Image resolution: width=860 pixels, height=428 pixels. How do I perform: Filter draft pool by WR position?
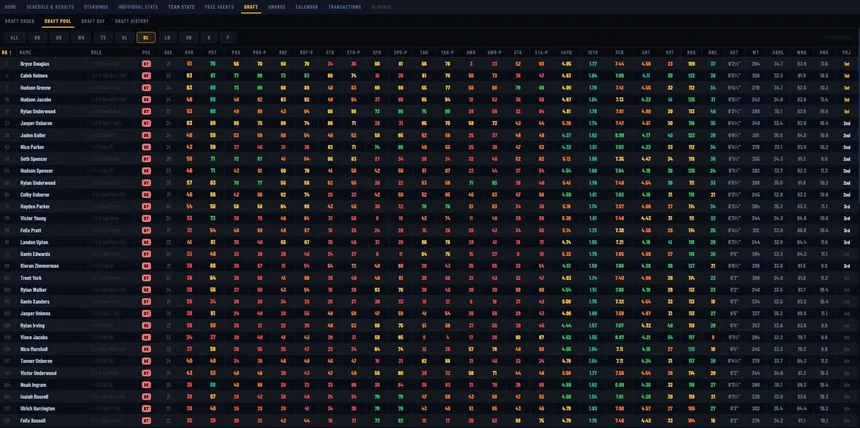point(81,37)
